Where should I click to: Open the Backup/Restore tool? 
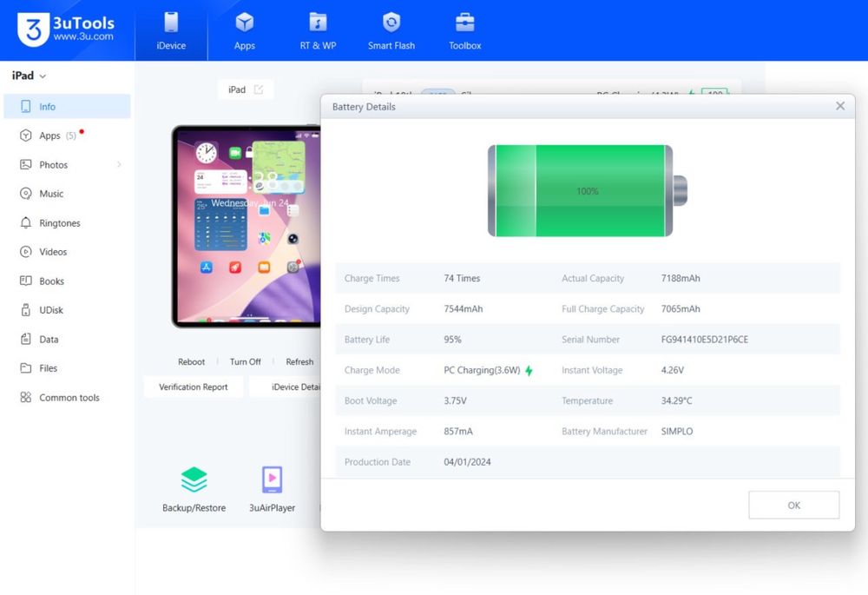[x=194, y=489]
